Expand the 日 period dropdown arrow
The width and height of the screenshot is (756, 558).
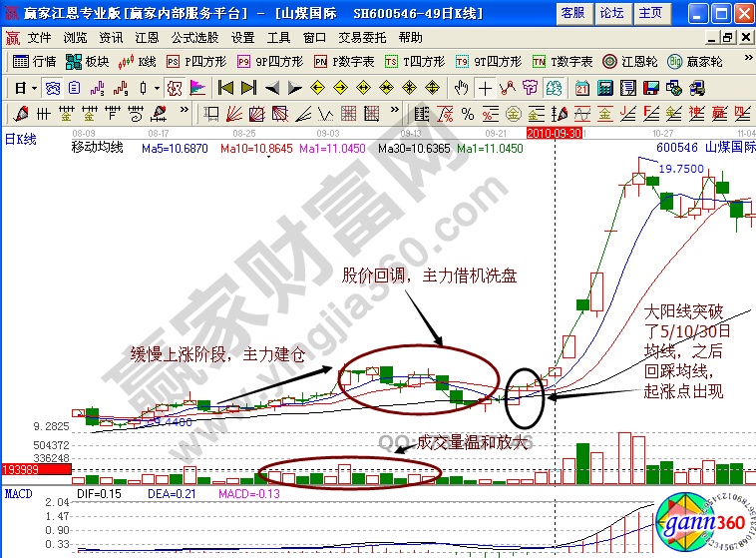33,88
